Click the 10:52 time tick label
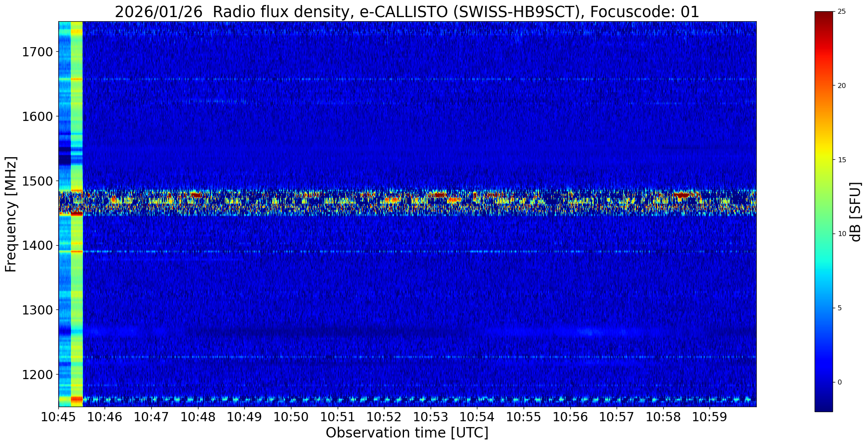Screen dimensions: 868x445 pyautogui.click(x=384, y=417)
